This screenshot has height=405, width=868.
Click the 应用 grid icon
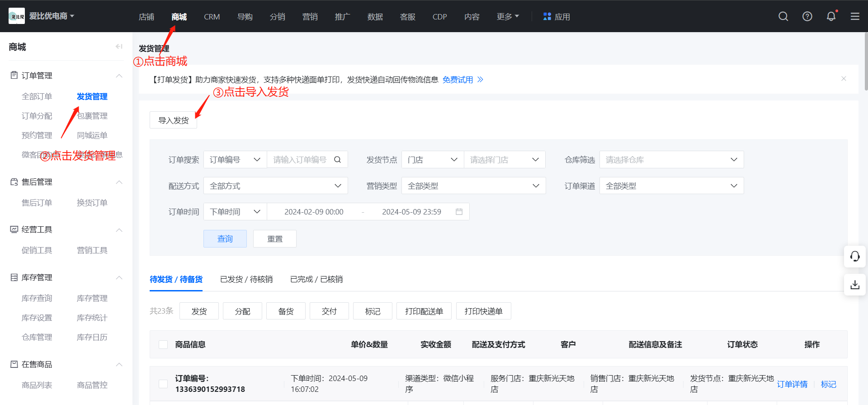[x=547, y=16]
